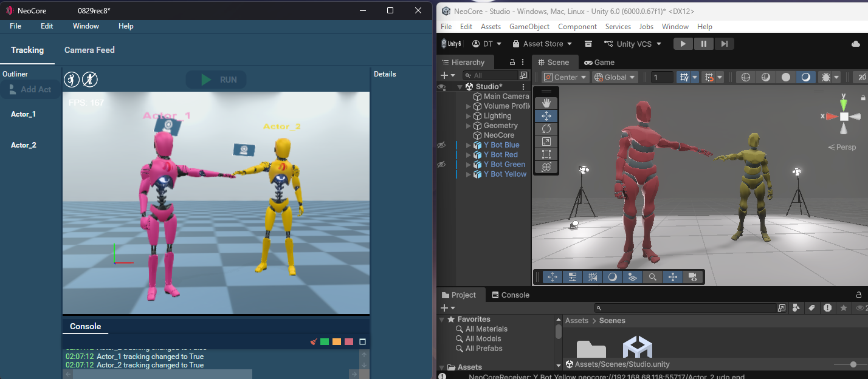Screen dimensions: 868x379
Task: Select the Scale tool in Scene toolbar
Action: (546, 142)
